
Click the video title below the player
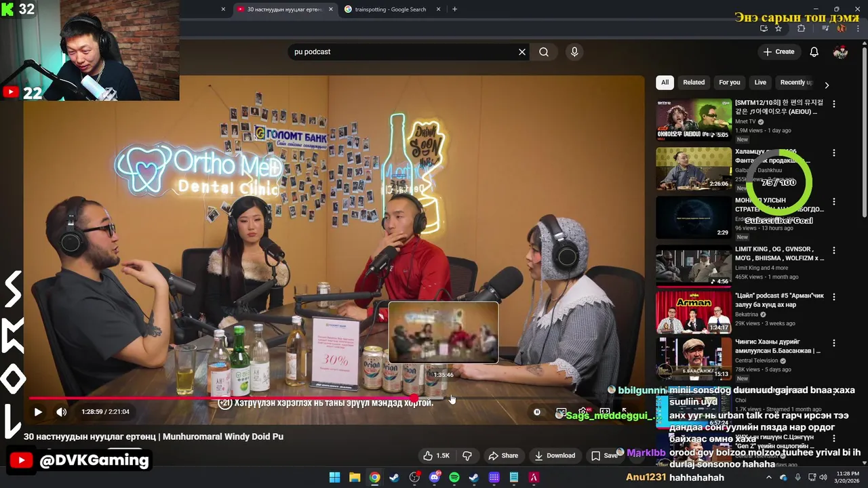pyautogui.click(x=153, y=436)
